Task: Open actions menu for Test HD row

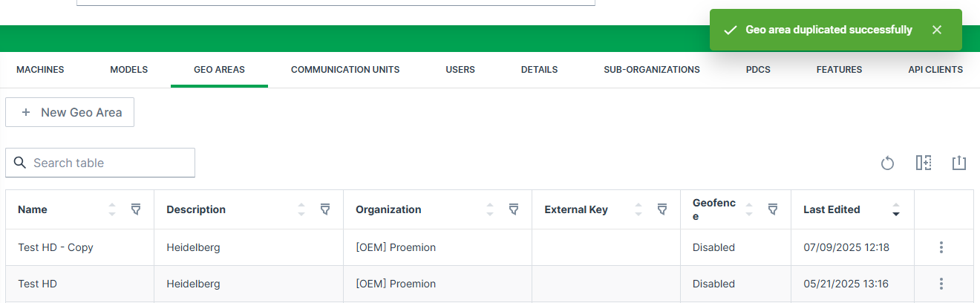Action: [x=941, y=284]
